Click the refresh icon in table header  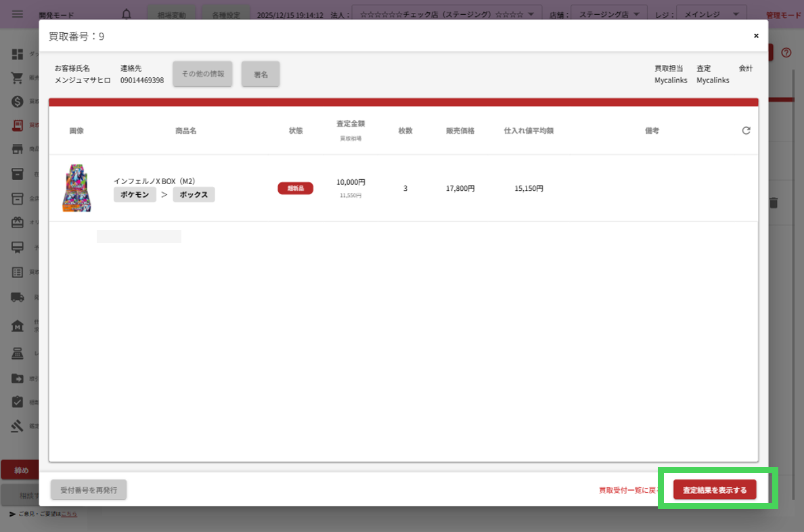[746, 131]
